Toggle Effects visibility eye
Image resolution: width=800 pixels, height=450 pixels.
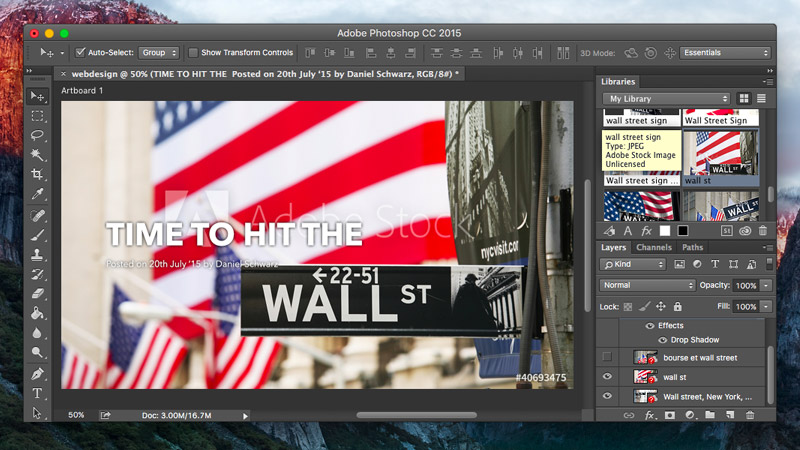pos(649,326)
